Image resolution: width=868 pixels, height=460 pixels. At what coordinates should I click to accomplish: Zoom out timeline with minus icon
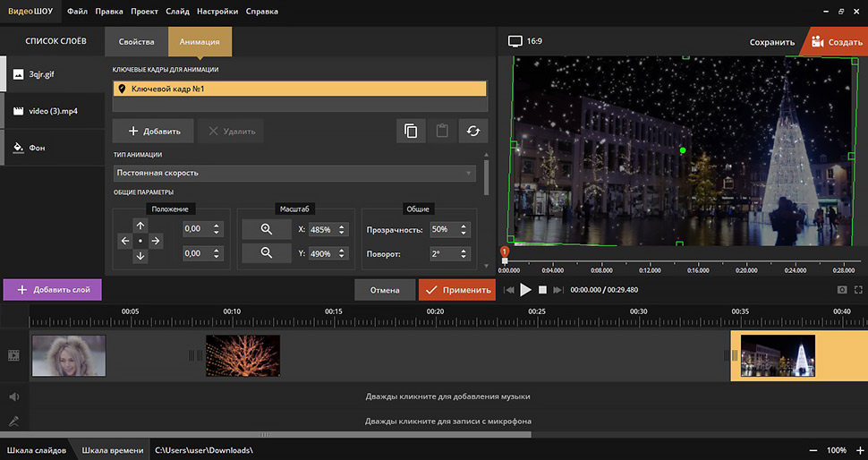coord(813,450)
